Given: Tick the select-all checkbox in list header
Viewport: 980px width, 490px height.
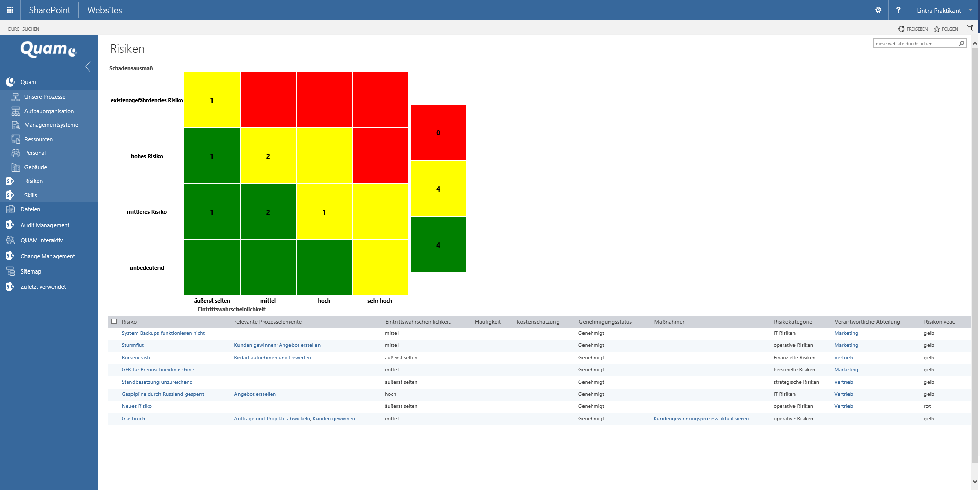Looking at the screenshot, I should click(114, 322).
